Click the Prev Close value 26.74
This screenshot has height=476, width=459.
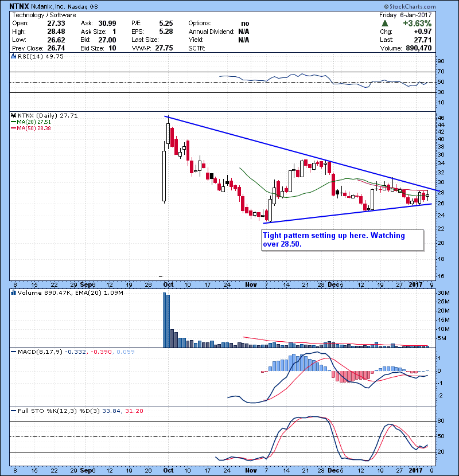pos(56,48)
